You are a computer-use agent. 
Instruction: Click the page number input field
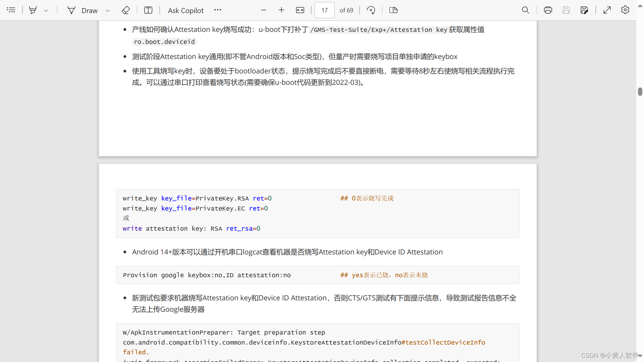(324, 10)
